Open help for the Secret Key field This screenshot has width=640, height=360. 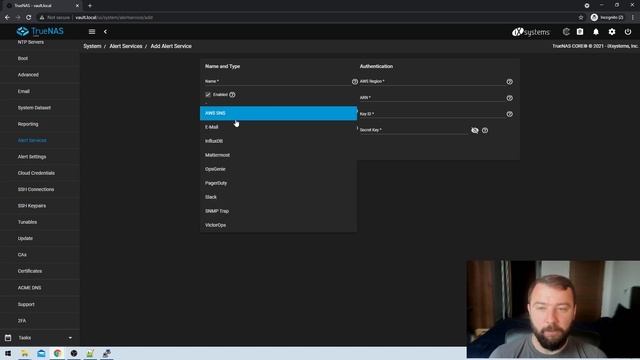tap(485, 131)
